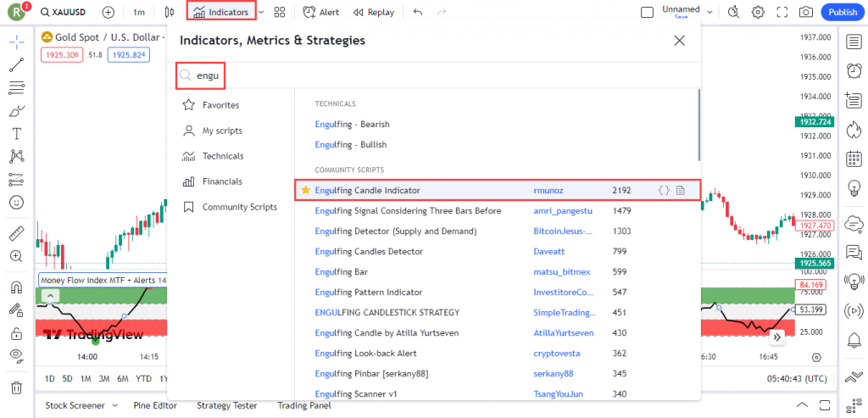Click the zoom in tool
The height and width of the screenshot is (418, 868).
click(17, 256)
